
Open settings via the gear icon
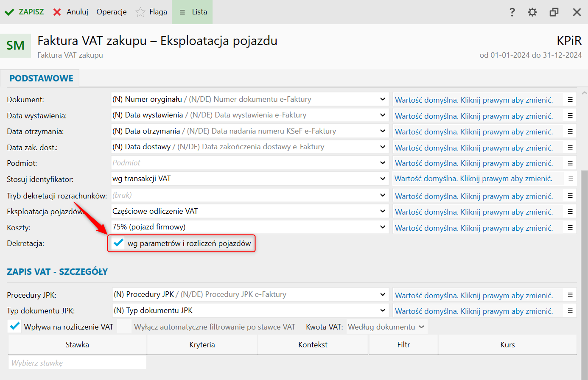(532, 12)
